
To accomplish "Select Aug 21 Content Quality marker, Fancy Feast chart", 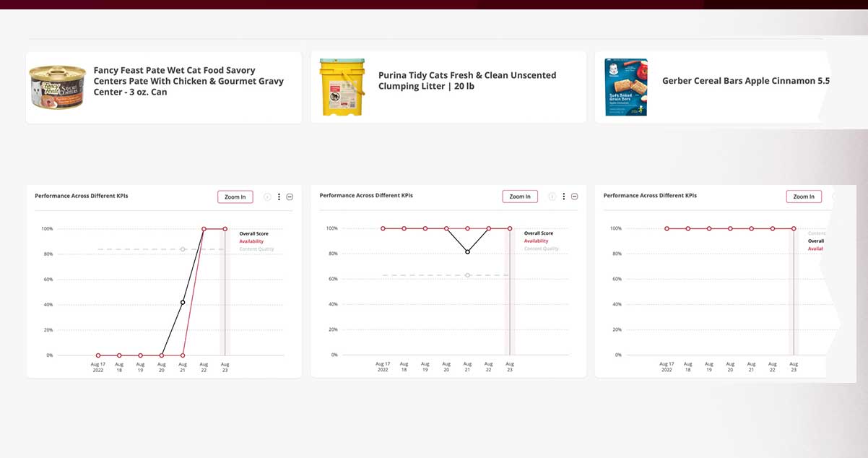I will (183, 249).
